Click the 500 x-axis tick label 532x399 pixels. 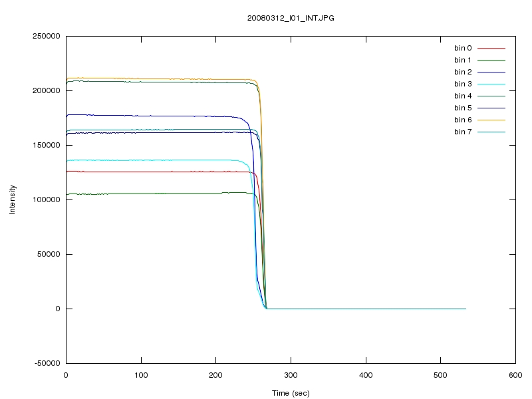click(x=440, y=375)
